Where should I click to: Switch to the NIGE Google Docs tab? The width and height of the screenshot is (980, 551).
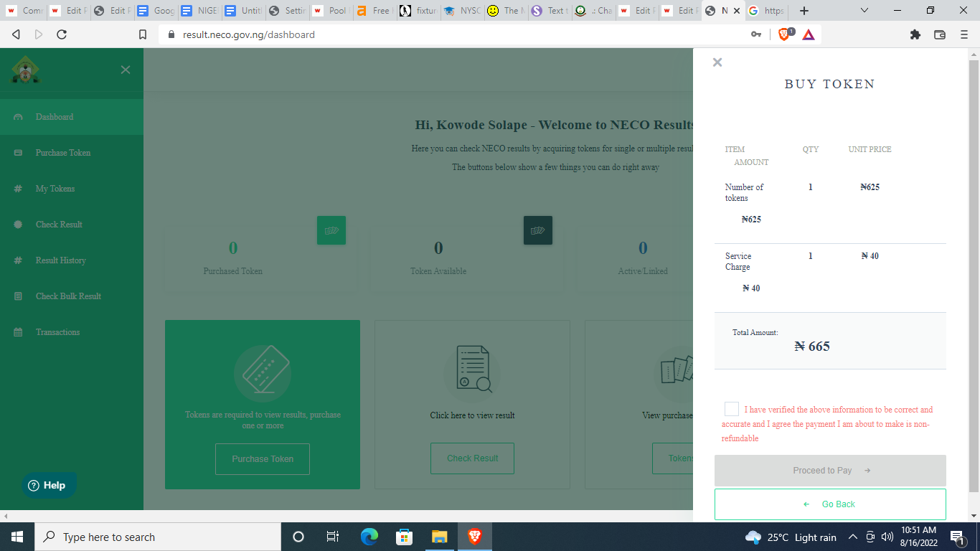(x=200, y=11)
